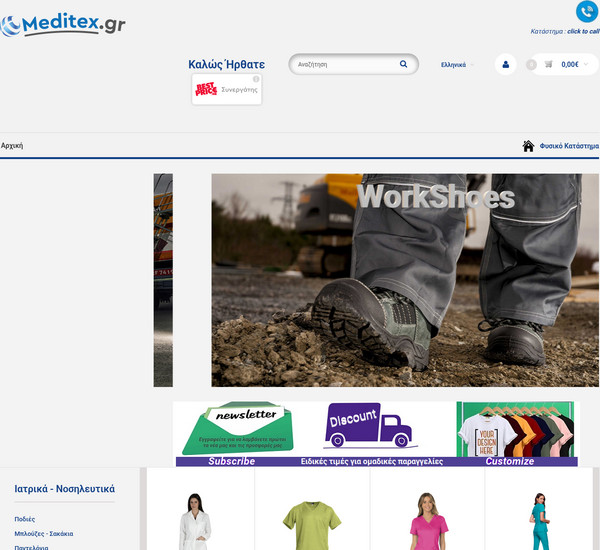Expand the 0,00€ cart dropdown
This screenshot has height=550, width=600.
574,64
